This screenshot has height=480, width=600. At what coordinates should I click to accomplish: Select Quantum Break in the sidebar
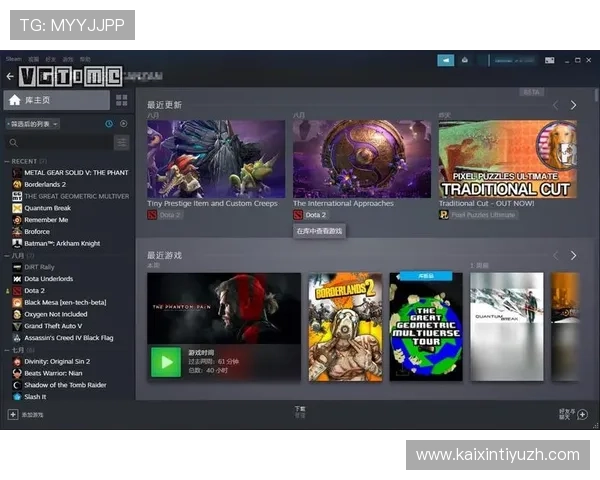click(46, 208)
